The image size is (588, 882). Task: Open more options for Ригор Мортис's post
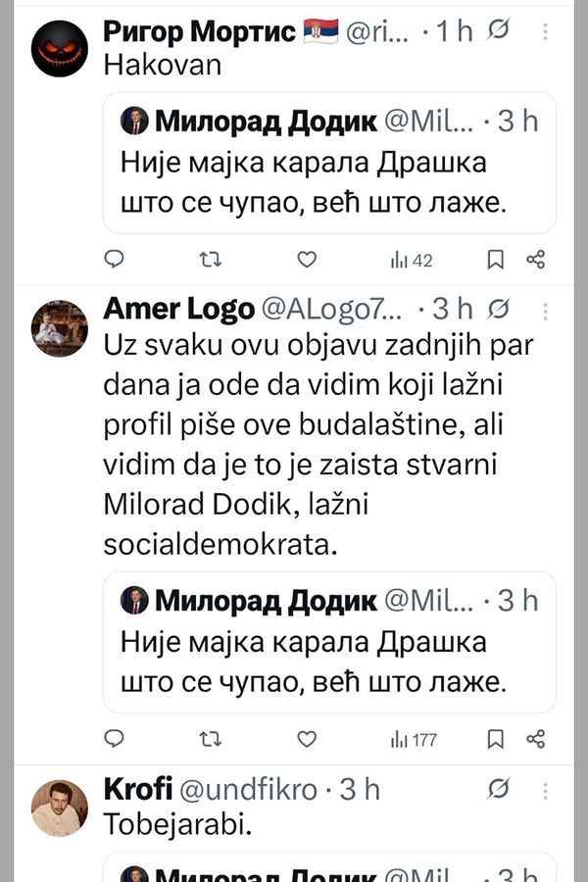point(546,32)
